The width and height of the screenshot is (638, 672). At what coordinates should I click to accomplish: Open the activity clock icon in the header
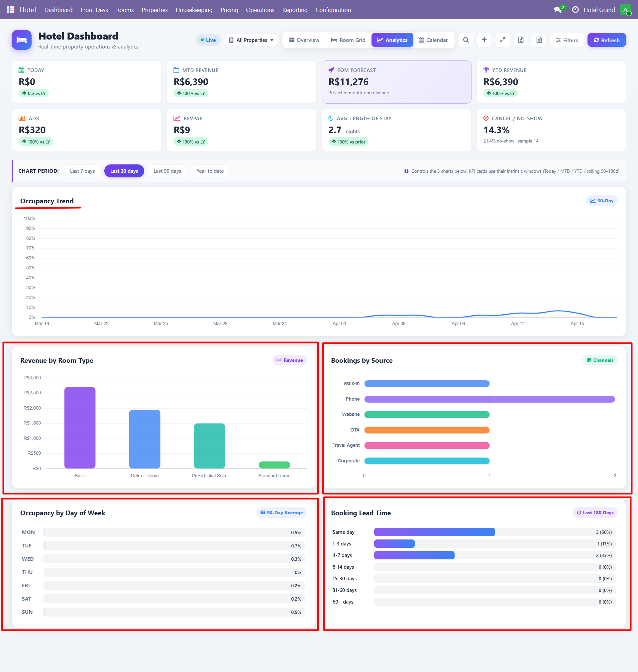click(576, 10)
